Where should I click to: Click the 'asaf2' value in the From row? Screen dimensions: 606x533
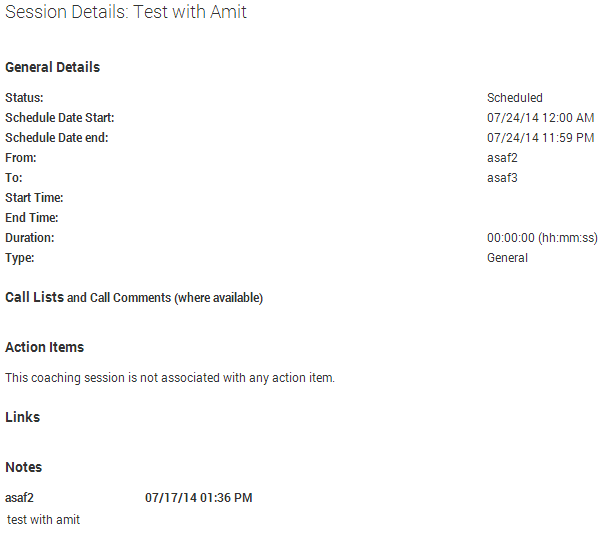click(x=502, y=158)
